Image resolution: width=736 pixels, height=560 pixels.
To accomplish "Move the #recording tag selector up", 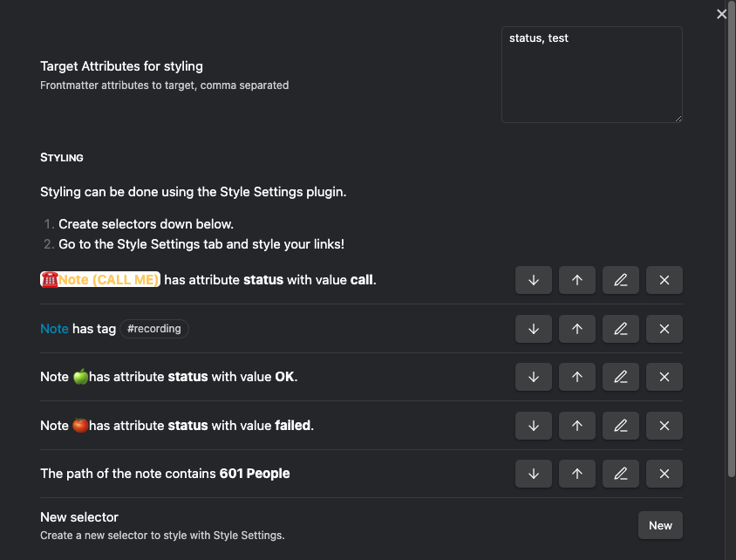I will [577, 329].
